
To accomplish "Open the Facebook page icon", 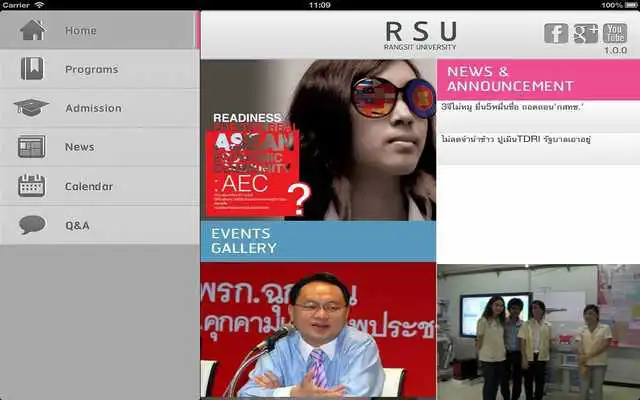I will click(x=556, y=33).
